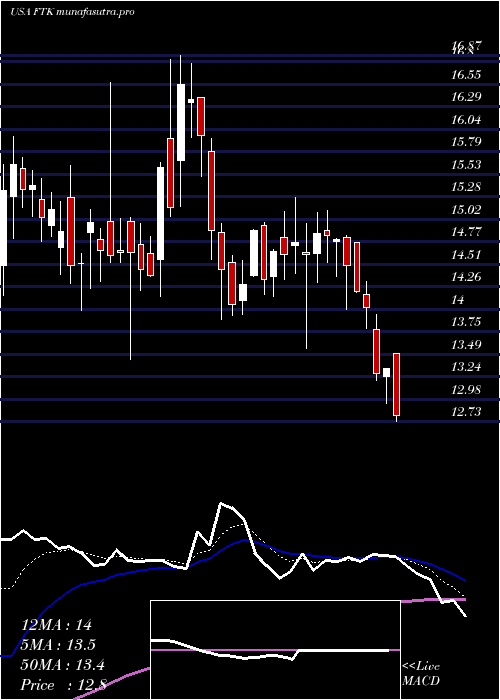Click inside the Live MACD inset chart box

[x=275, y=650]
